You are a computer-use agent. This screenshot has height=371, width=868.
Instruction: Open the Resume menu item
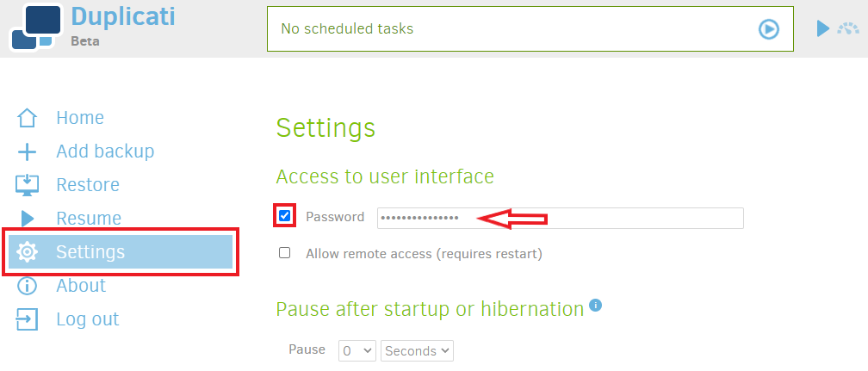89,218
